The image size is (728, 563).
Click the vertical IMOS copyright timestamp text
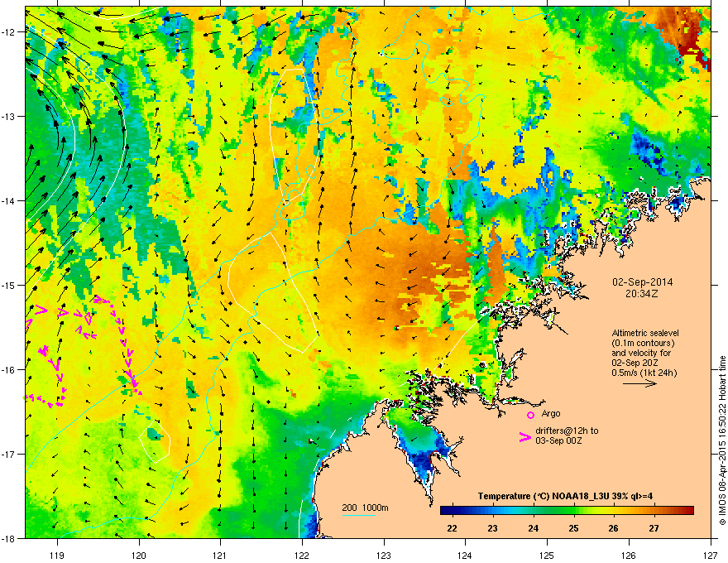[722, 440]
